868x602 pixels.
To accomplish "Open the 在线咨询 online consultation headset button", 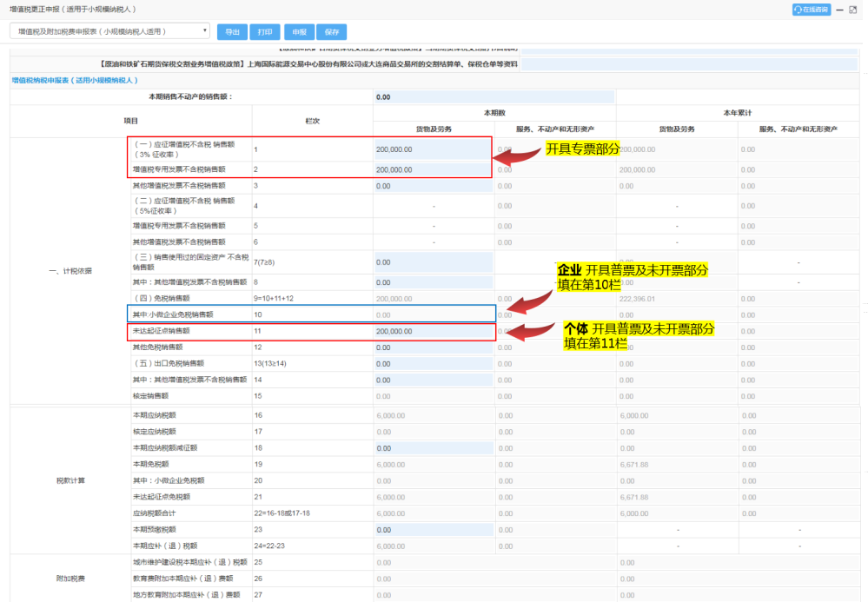I will 811,10.
